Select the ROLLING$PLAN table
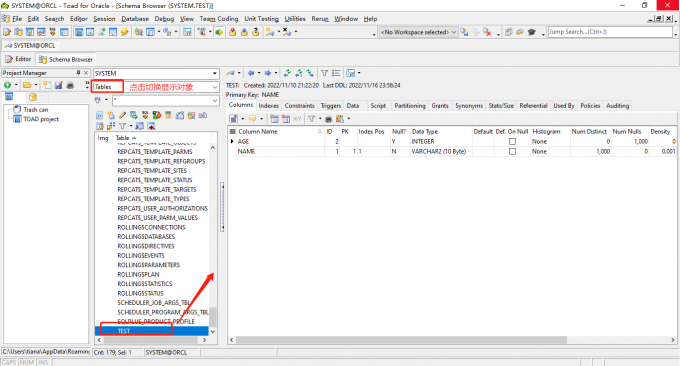 pos(138,274)
